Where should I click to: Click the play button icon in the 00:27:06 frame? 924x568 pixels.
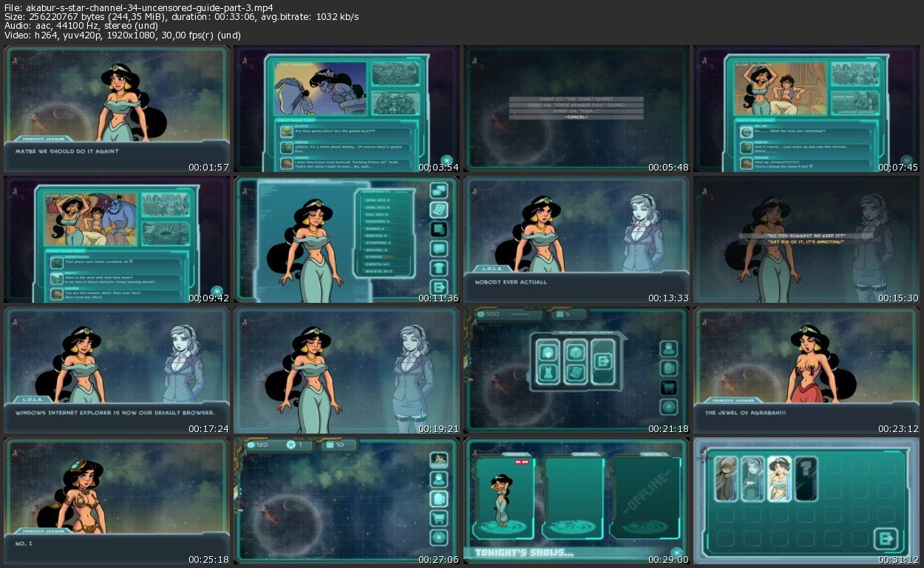[439, 538]
